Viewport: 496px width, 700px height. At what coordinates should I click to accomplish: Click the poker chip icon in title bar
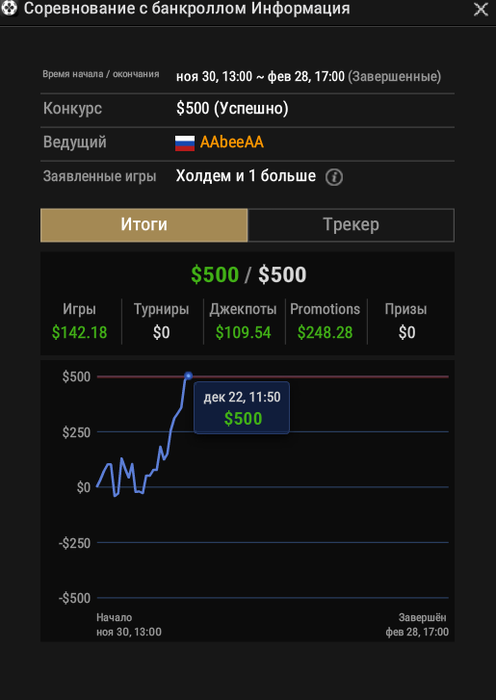(x=8, y=8)
